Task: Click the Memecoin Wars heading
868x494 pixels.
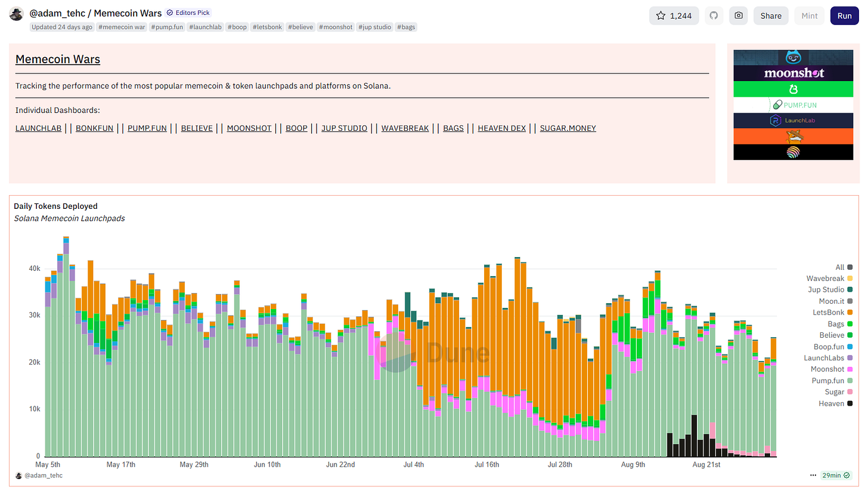Action: tap(58, 60)
